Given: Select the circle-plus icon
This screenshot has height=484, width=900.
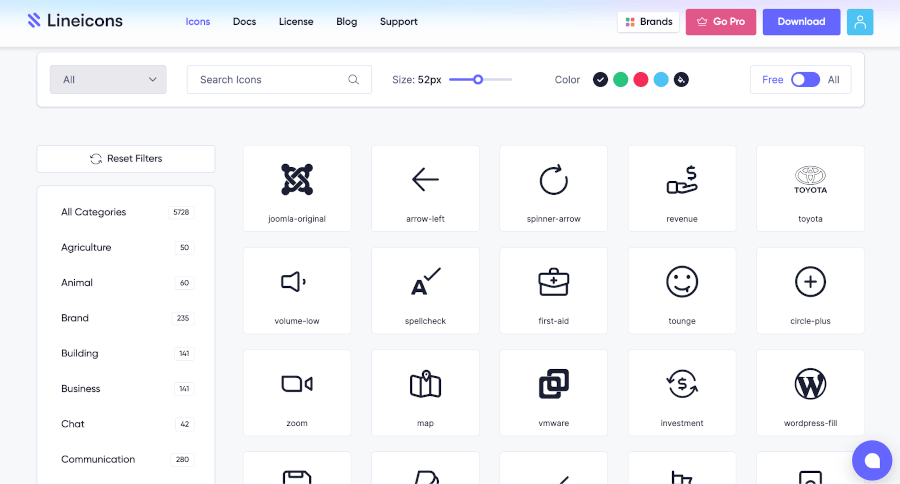Looking at the screenshot, I should (x=810, y=291).
